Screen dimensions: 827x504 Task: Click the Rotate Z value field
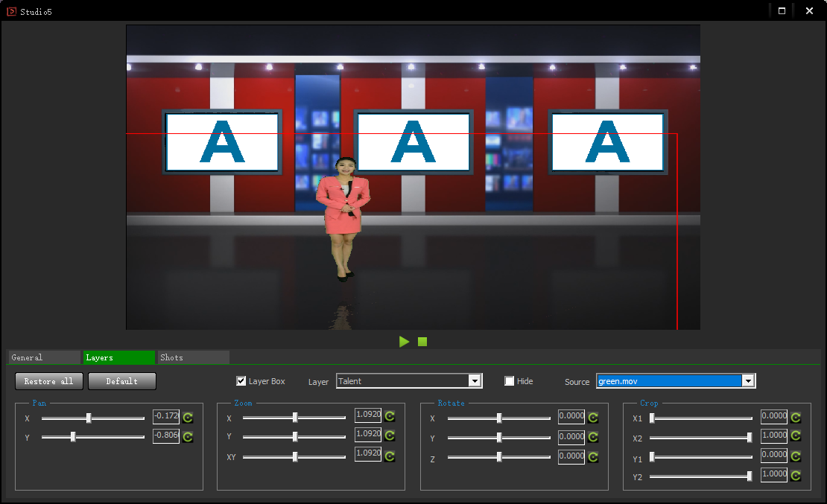571,457
